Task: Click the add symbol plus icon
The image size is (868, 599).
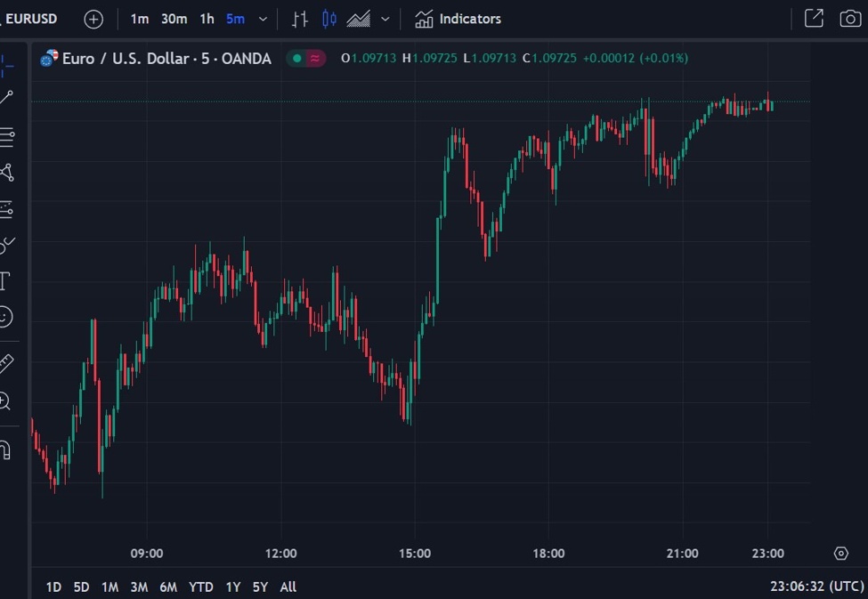Action: pyautogui.click(x=93, y=20)
